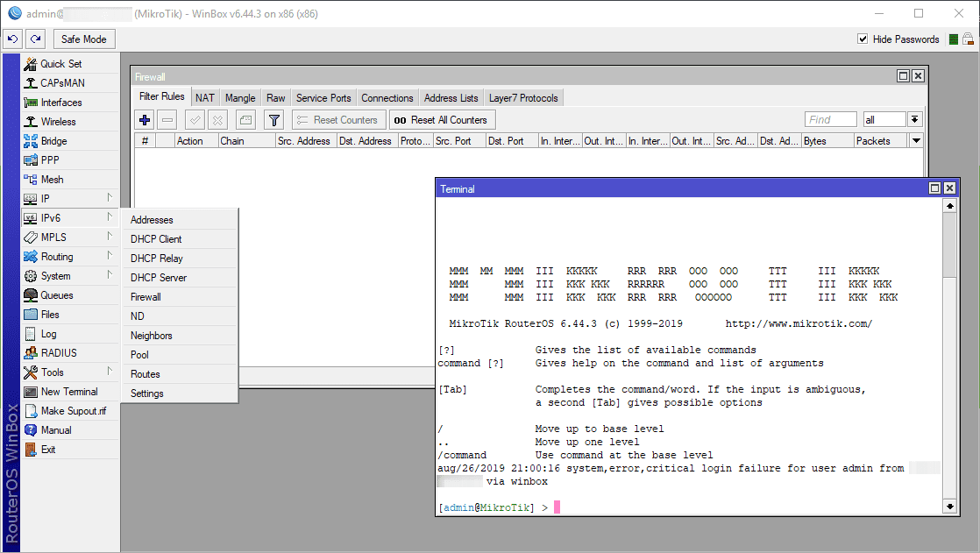Click the padlock icon in the top bar
Screen dimensions: 980x553
pos(968,39)
